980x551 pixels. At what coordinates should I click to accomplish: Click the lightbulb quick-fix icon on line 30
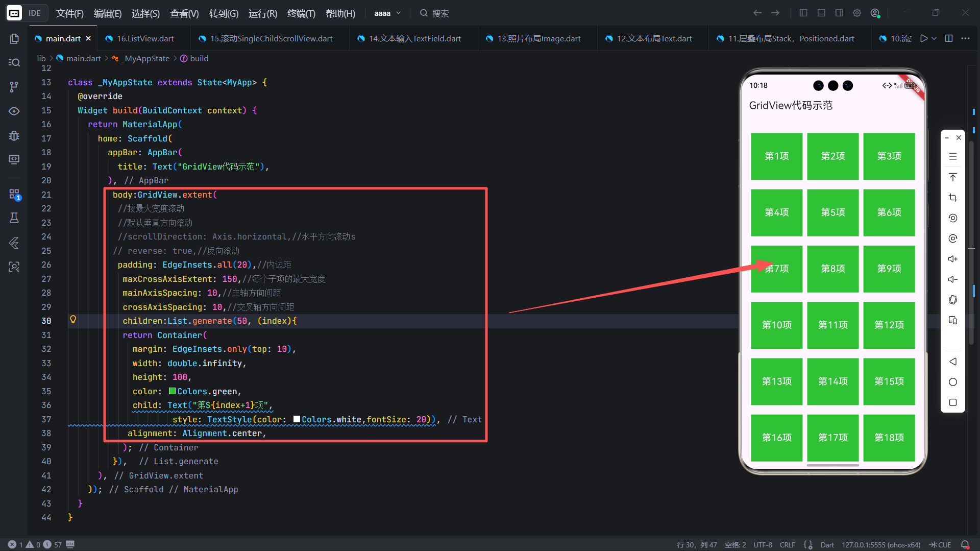[x=73, y=320]
